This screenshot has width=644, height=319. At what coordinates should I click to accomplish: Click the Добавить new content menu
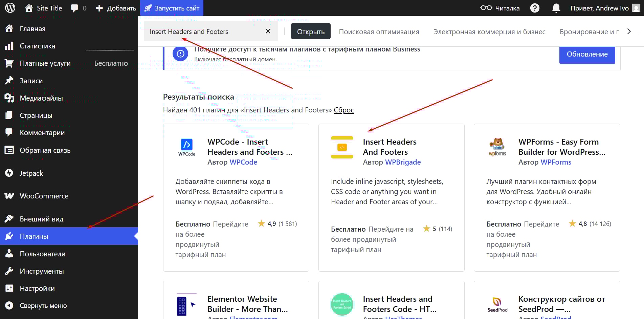tap(116, 8)
